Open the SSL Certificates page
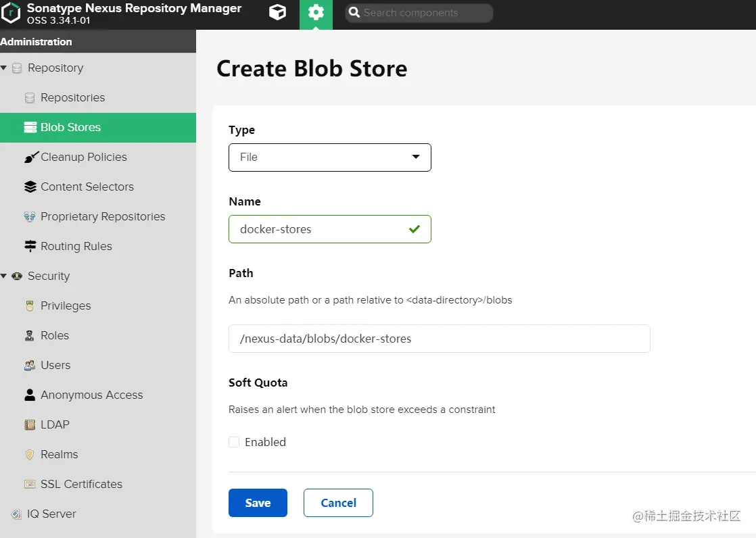Viewport: 756px width, 538px height. (81, 485)
